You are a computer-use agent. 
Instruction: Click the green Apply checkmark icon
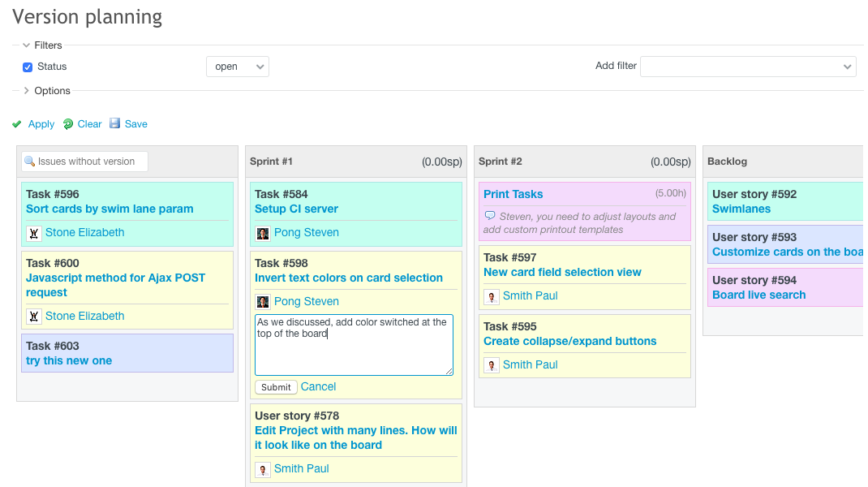(x=17, y=124)
